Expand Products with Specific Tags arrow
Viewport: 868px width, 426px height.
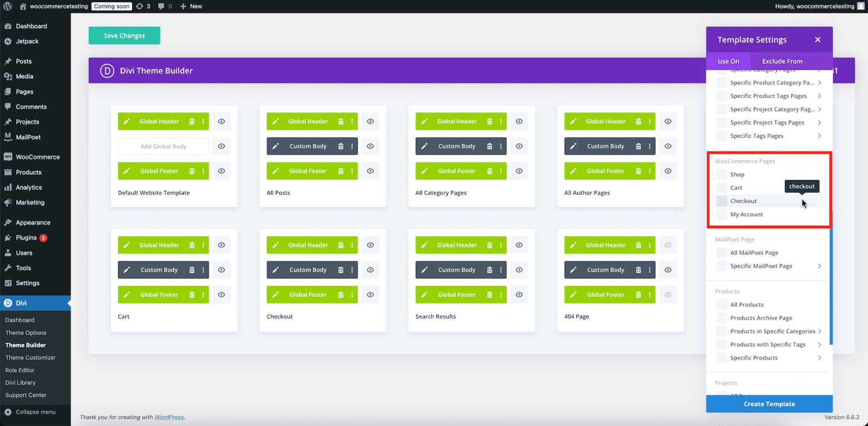[x=819, y=345]
